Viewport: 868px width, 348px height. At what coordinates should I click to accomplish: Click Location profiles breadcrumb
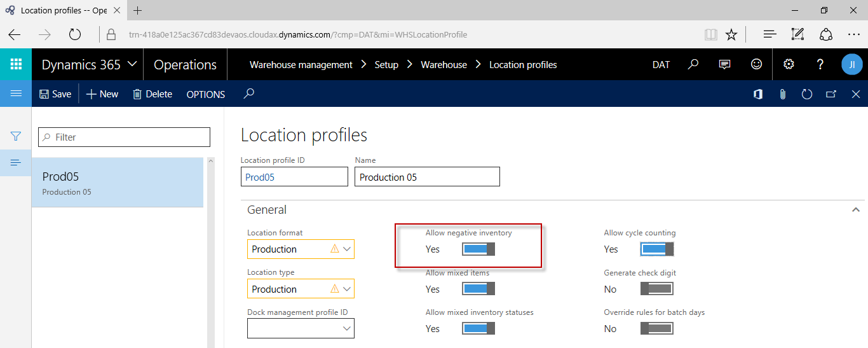pos(523,65)
